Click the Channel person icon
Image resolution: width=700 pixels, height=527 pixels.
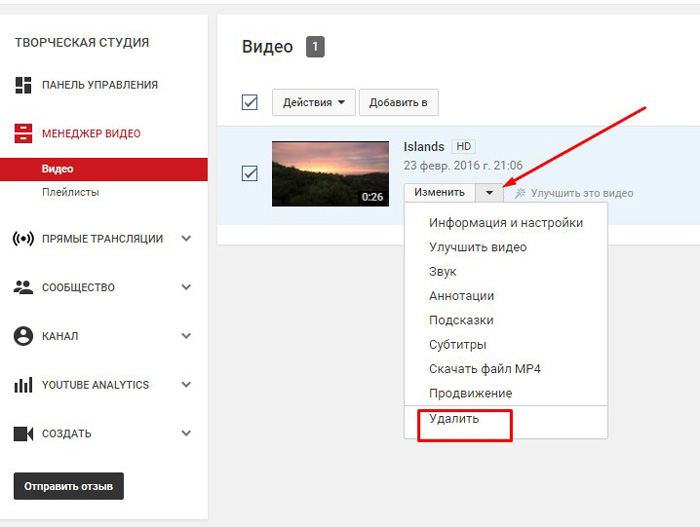[x=23, y=336]
